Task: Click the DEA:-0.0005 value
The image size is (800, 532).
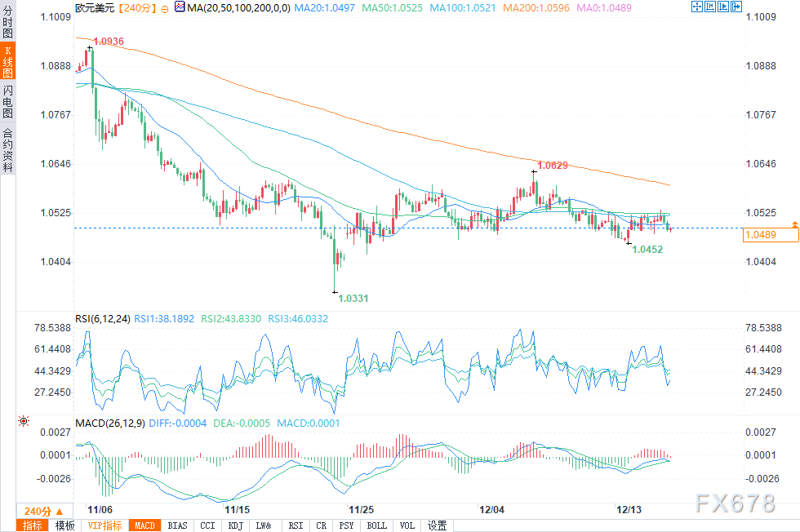Action: [242, 423]
